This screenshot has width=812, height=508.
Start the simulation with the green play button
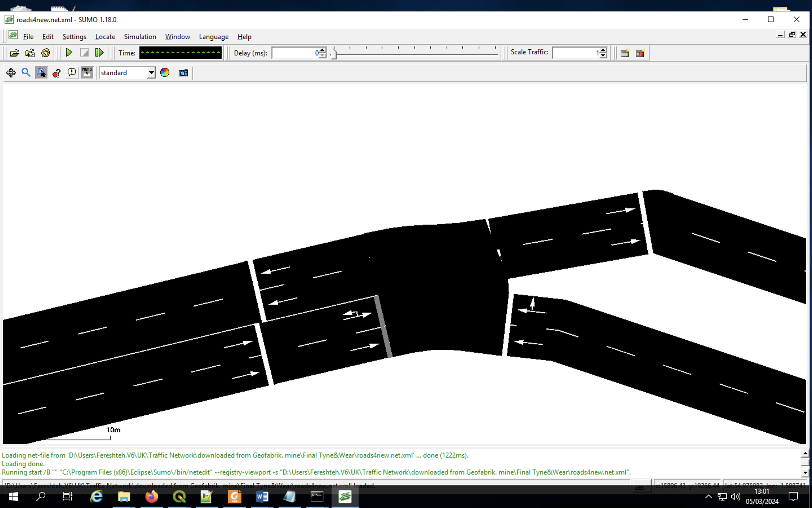pyautogui.click(x=69, y=53)
